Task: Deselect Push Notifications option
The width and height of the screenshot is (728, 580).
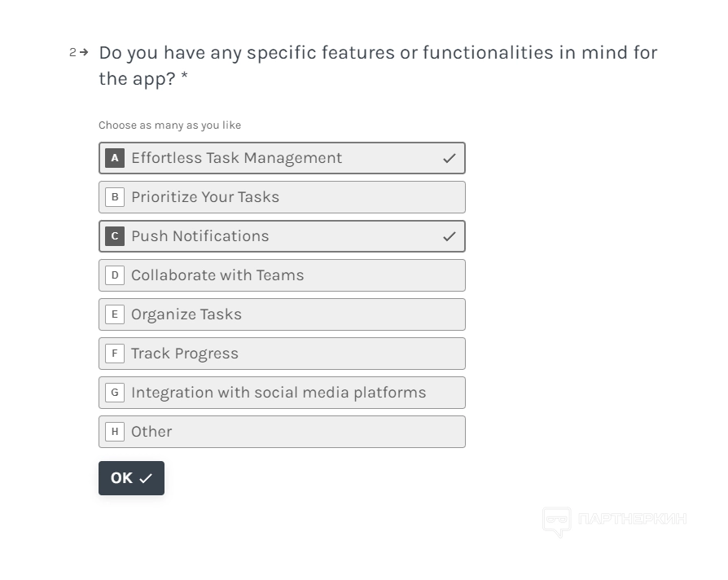Action: [281, 236]
